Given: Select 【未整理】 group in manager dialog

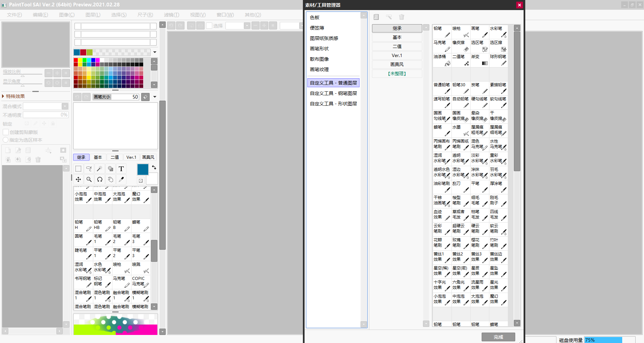Looking at the screenshot, I should point(397,73).
